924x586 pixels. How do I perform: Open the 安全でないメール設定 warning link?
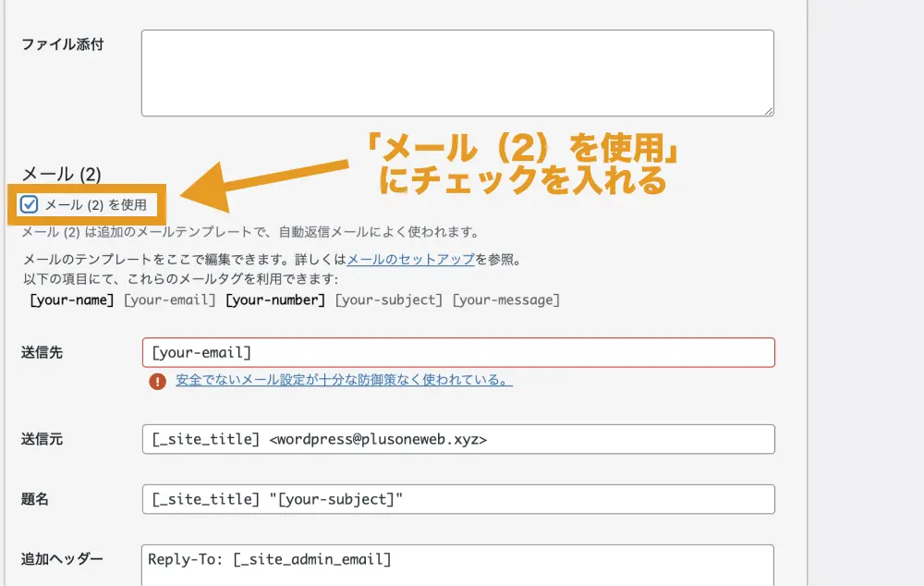pyautogui.click(x=344, y=380)
